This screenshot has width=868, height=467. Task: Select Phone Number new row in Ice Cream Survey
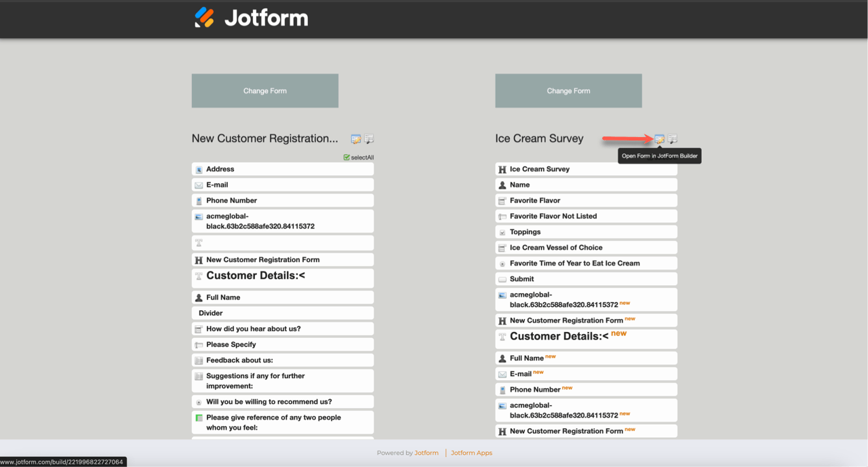click(587, 389)
